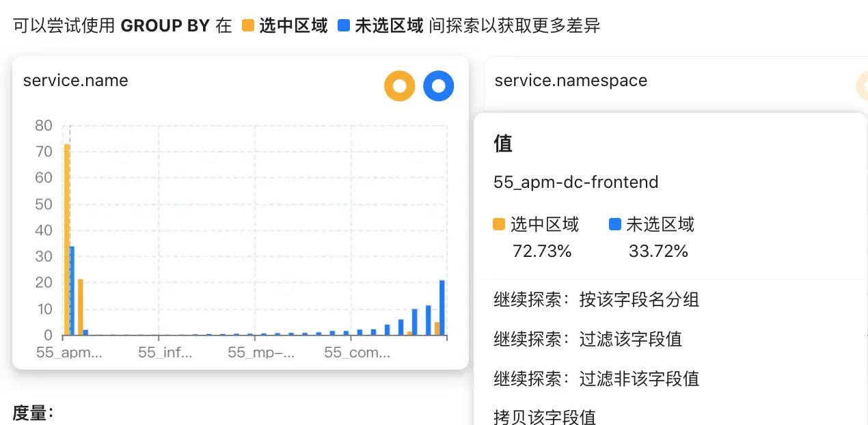Click the orange 选中区域 square in top hint

pyautogui.click(x=247, y=27)
